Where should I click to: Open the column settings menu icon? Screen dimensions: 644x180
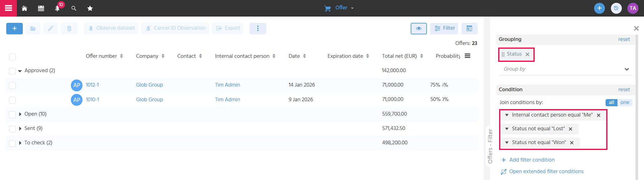coord(468,56)
